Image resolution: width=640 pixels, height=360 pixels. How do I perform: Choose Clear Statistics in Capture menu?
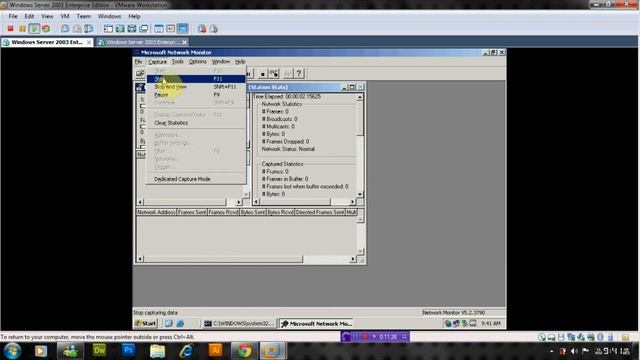[x=196, y=123]
